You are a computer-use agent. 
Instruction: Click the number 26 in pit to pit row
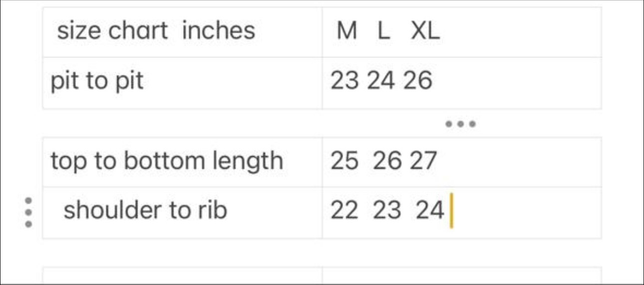[418, 81]
